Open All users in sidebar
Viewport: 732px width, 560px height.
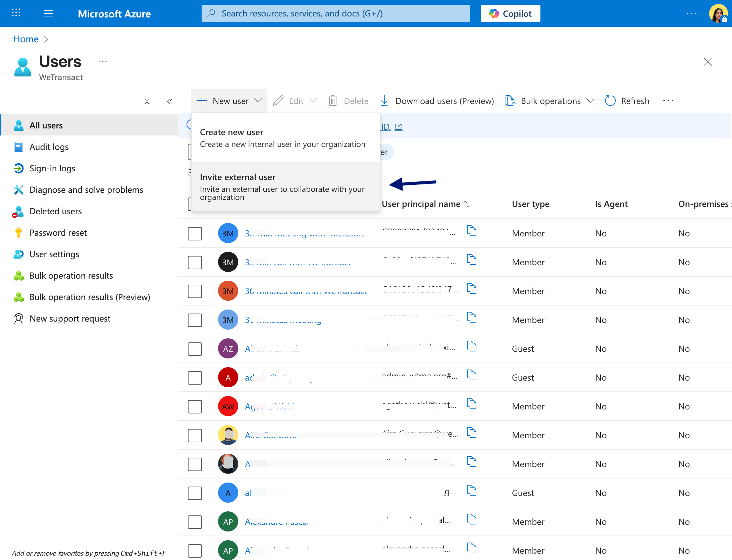[x=89, y=125]
